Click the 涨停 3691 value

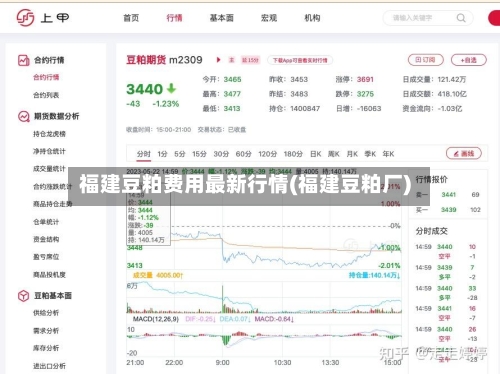coord(365,80)
